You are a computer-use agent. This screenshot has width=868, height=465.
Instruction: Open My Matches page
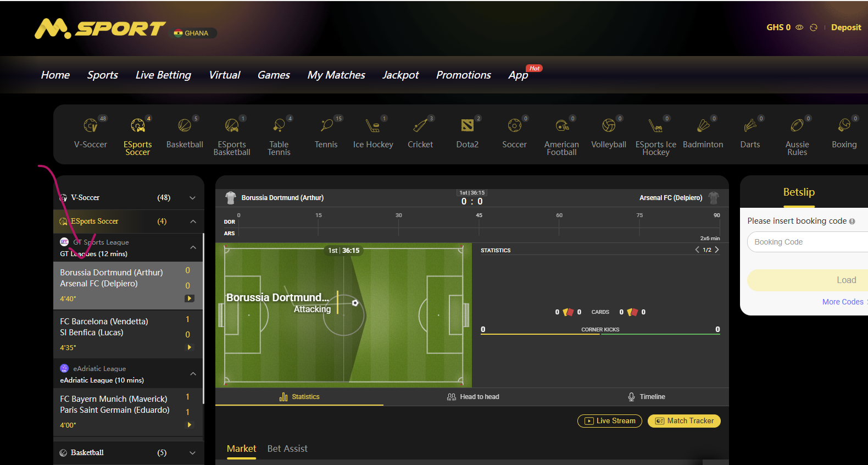pos(336,75)
